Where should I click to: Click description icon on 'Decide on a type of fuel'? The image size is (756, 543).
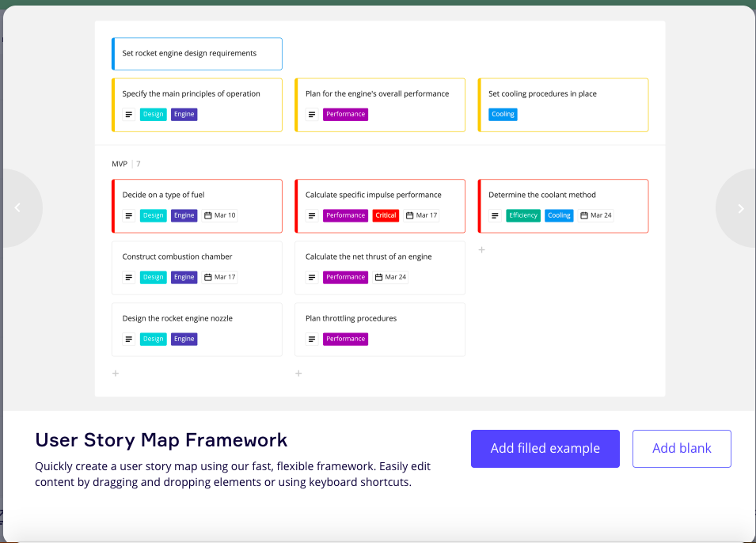(129, 215)
